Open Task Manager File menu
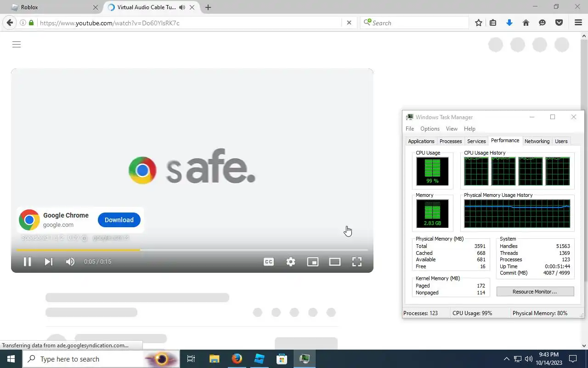 (x=410, y=129)
